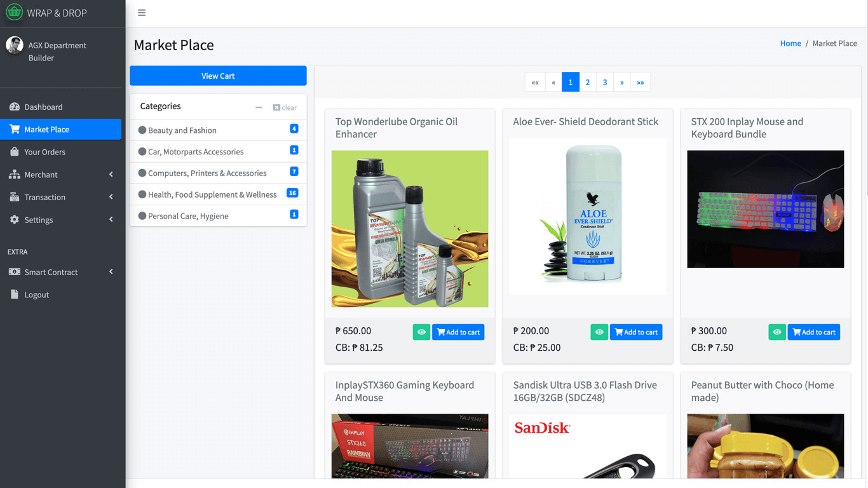The image size is (868, 488).
Task: View Aloe Ever-Shield Deodorant details eye button
Action: (599, 332)
